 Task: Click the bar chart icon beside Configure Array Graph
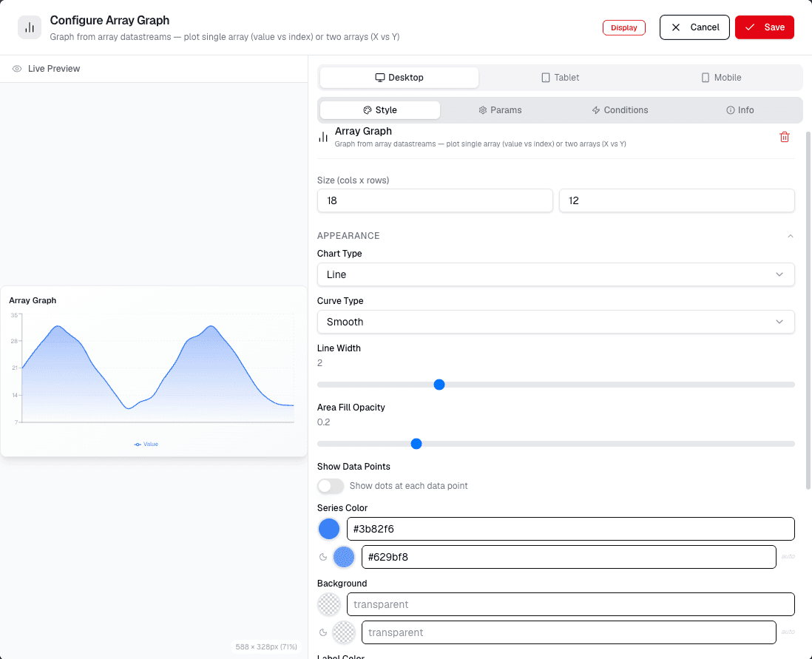[x=30, y=27]
